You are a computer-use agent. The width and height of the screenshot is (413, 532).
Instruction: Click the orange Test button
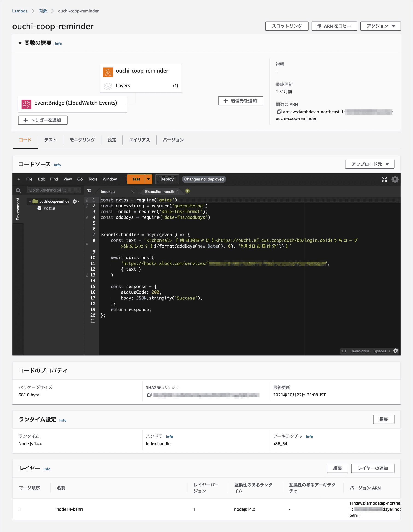coord(136,179)
